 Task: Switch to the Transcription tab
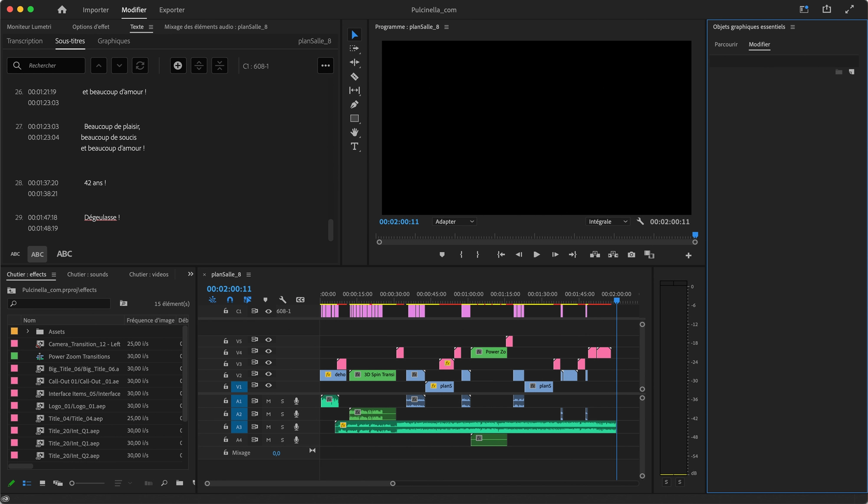pyautogui.click(x=25, y=41)
